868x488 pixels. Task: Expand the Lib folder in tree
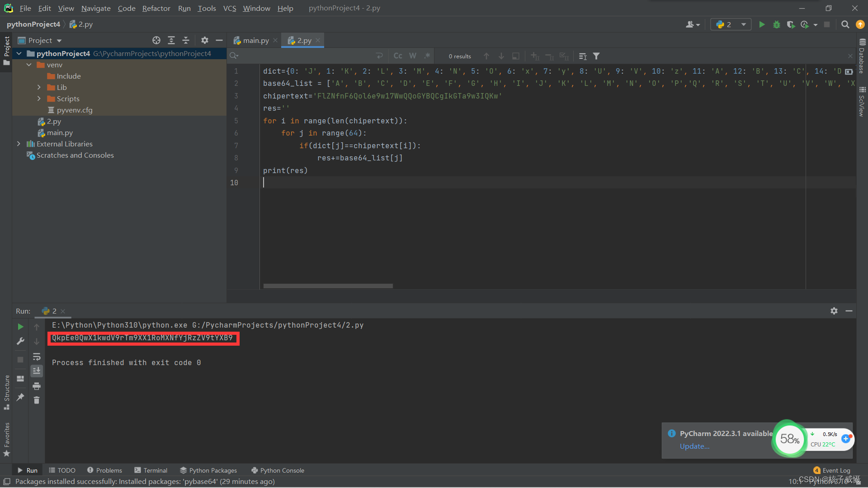tap(39, 87)
